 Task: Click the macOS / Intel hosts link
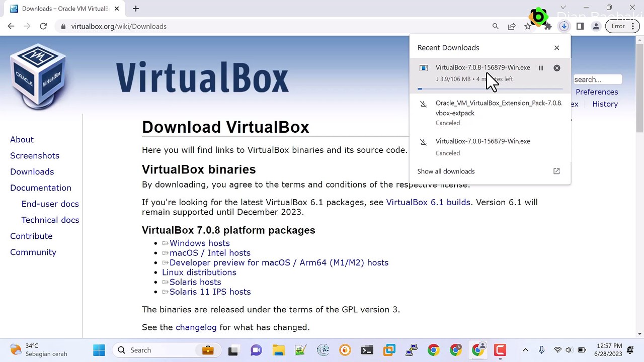point(210,253)
